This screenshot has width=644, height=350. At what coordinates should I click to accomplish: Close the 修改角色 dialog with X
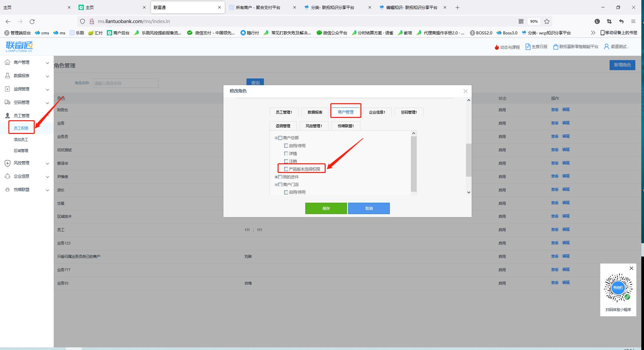coord(465,91)
